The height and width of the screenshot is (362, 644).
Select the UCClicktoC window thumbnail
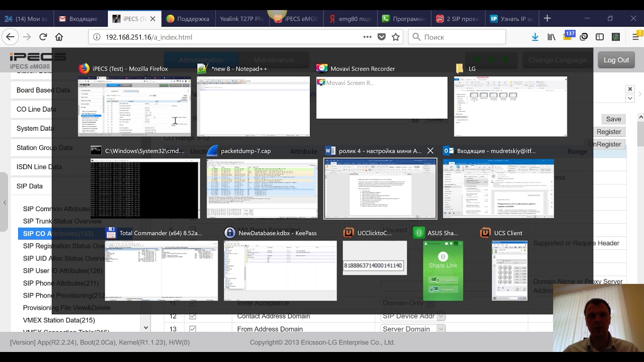pos(375,258)
